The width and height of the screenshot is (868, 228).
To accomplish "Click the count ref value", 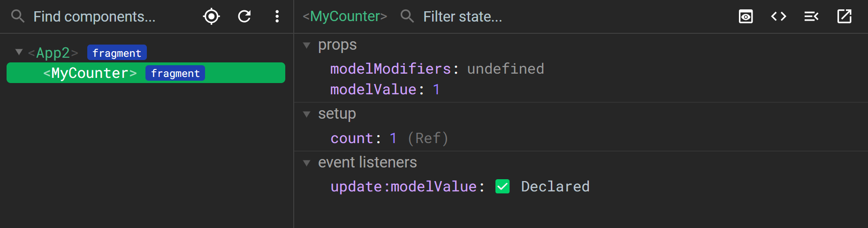I will 393,138.
